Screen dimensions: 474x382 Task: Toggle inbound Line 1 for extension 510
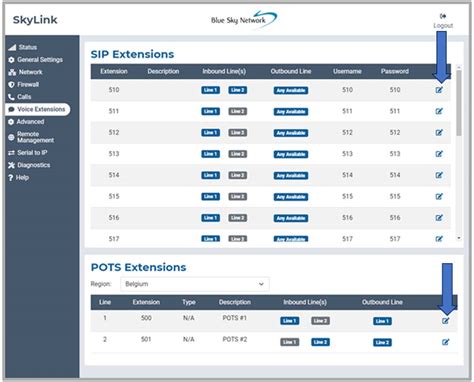(210, 90)
